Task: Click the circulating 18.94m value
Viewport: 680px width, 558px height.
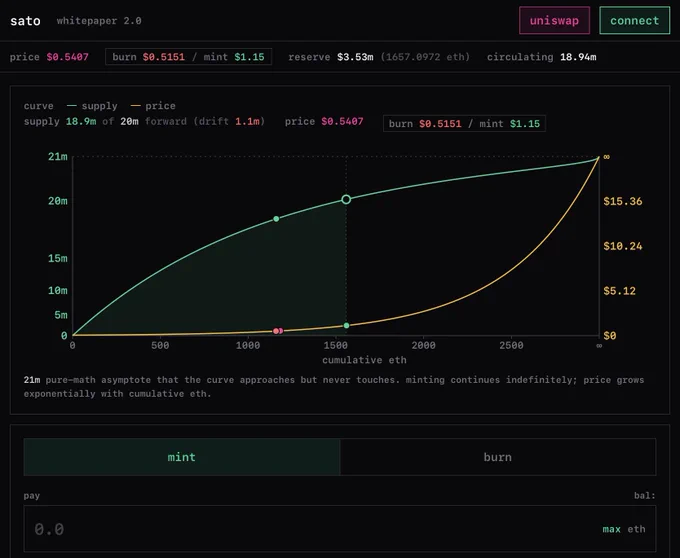Action: tap(578, 57)
